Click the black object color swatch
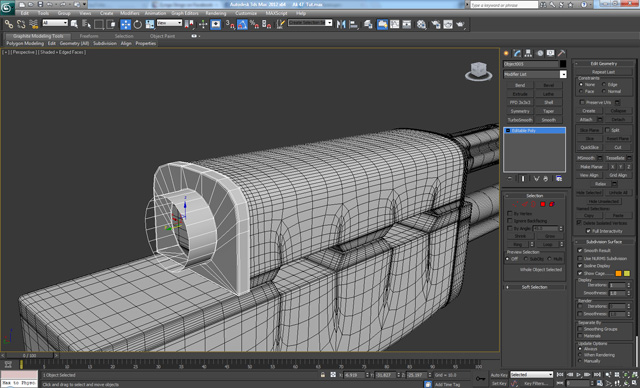The height and width of the screenshot is (388, 640). (563, 64)
